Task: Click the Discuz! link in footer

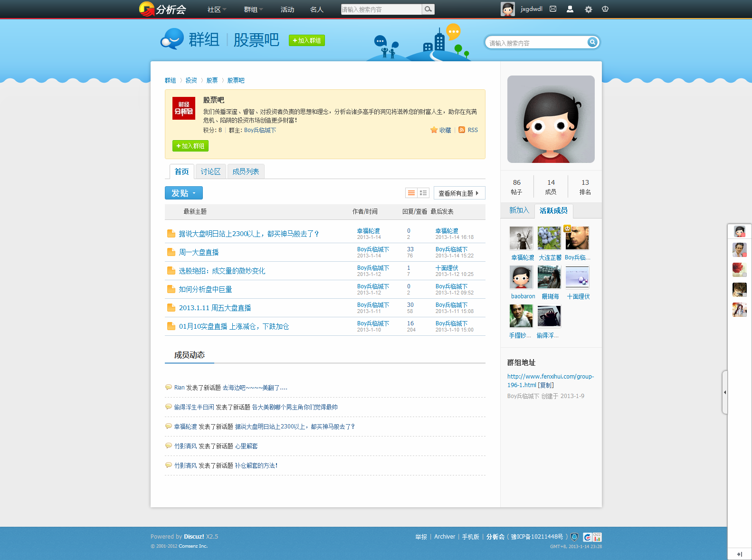Action: (x=194, y=537)
